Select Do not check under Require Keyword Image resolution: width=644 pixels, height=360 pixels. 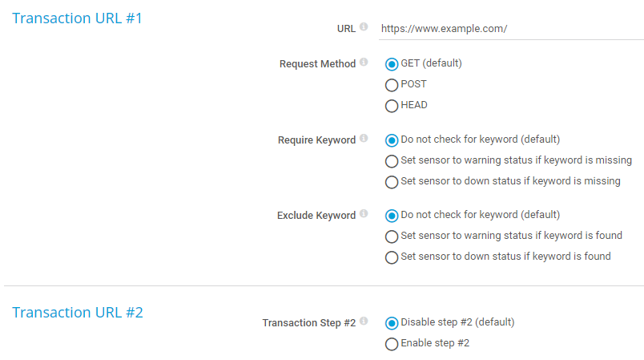(392, 140)
